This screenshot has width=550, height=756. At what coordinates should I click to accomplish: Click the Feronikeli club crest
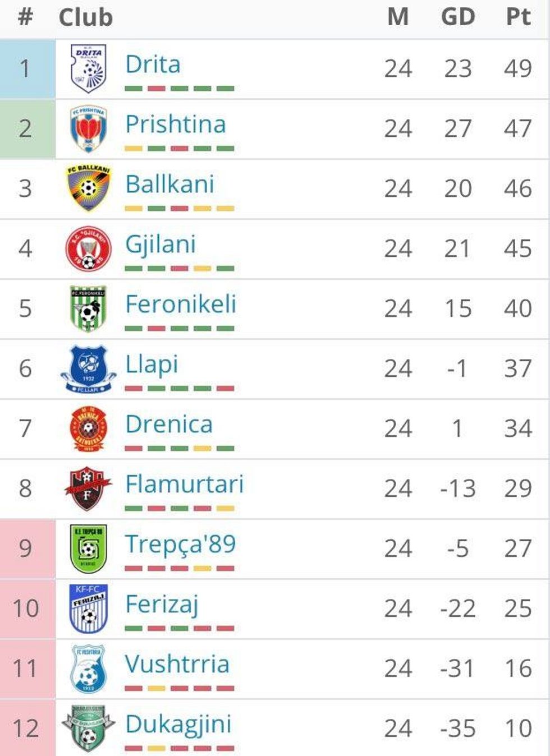(88, 308)
